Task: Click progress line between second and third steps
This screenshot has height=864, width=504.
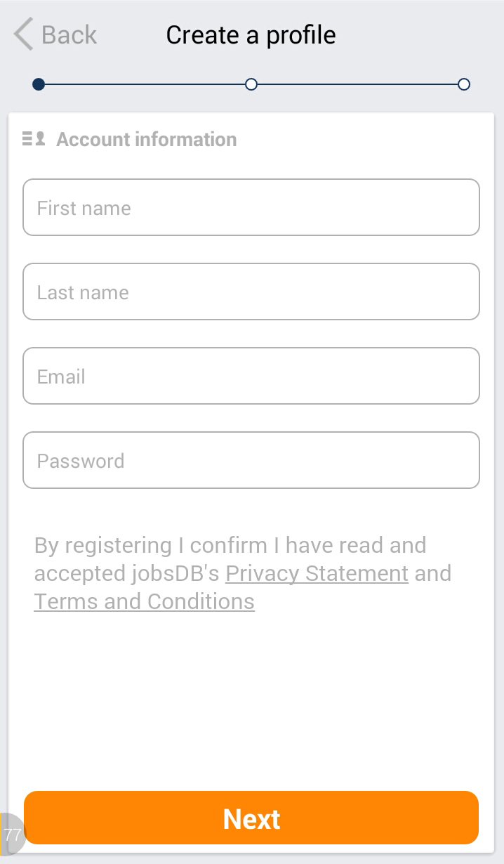Action: click(358, 84)
